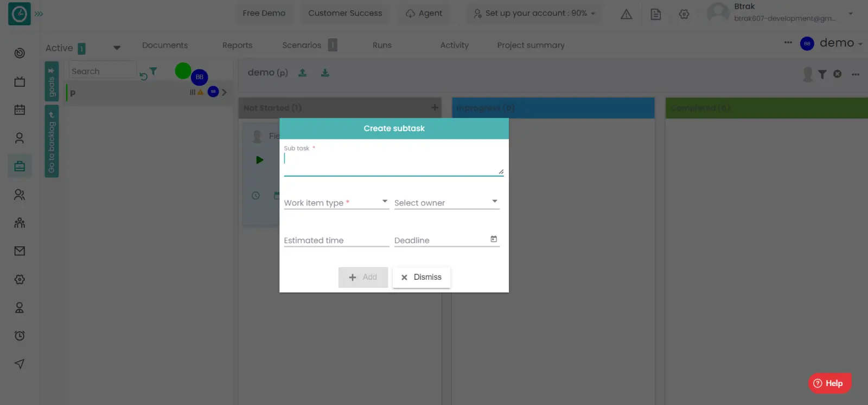Click the mail envelope icon in sidebar
Viewport: 868px width, 405px height.
[x=20, y=251]
